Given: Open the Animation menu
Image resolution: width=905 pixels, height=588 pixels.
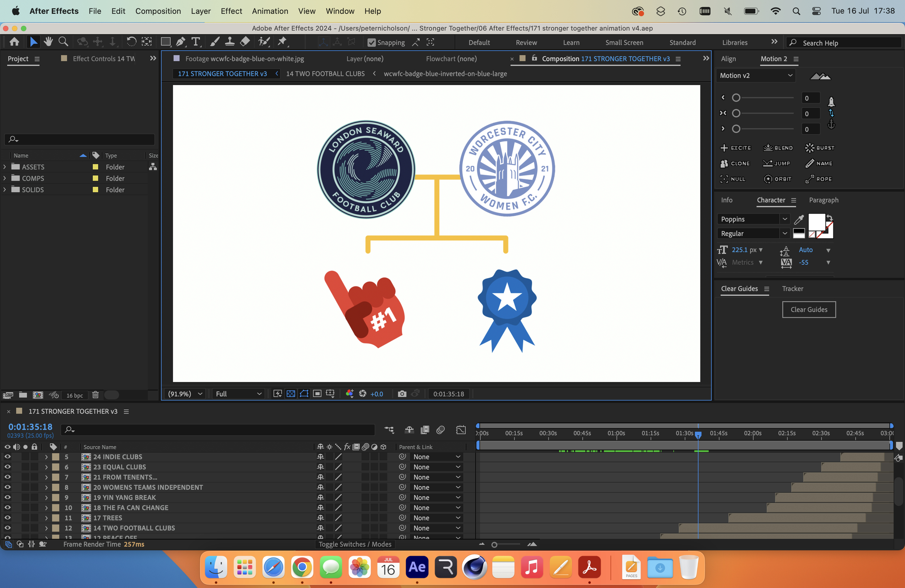Looking at the screenshot, I should click(x=270, y=11).
